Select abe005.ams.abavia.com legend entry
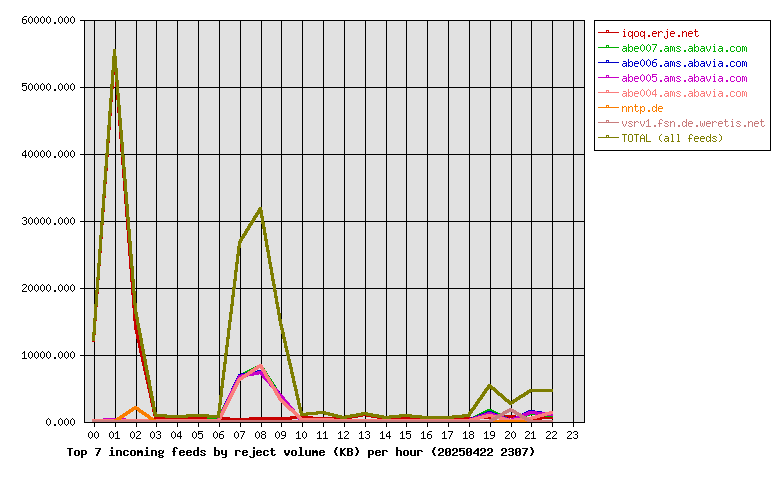Image resolution: width=780 pixels, height=480 pixels. (684, 78)
